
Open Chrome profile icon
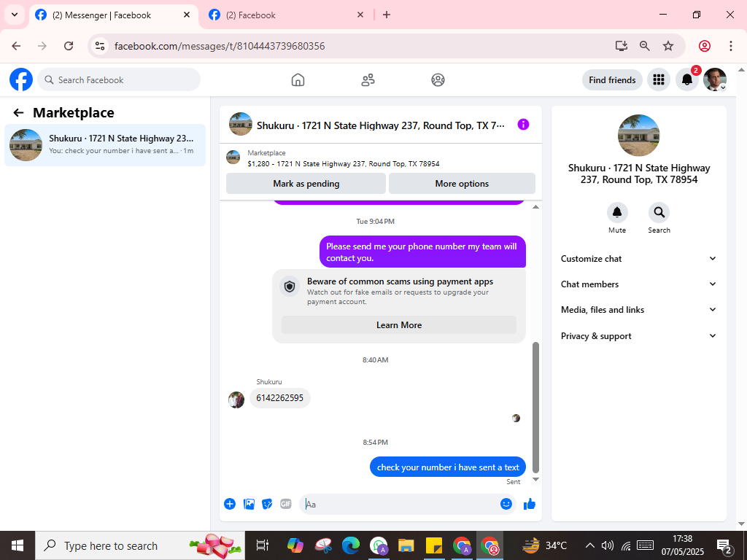[705, 46]
